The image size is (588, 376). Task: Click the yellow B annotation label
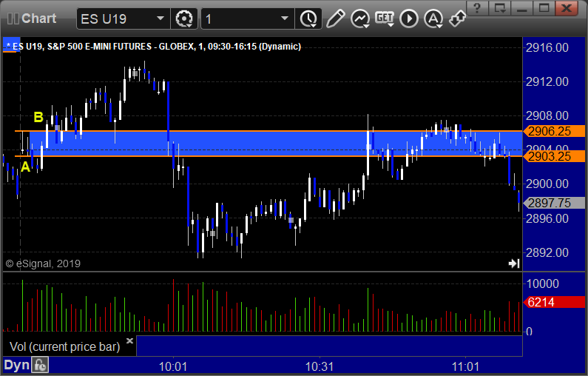coord(38,117)
